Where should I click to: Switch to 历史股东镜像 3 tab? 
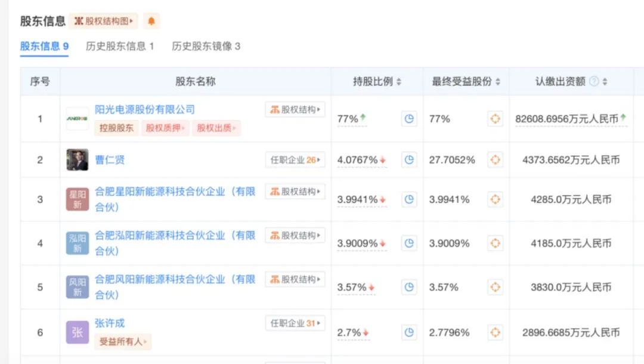click(206, 46)
